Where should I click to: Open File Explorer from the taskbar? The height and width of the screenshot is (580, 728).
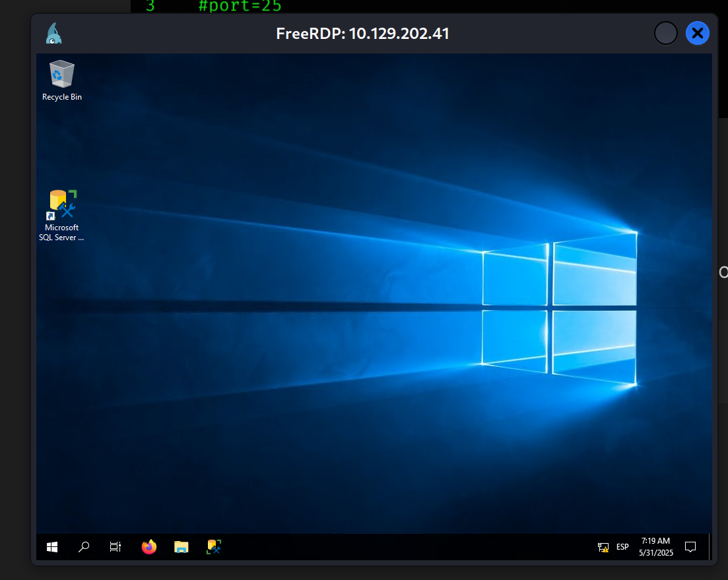tap(181, 547)
